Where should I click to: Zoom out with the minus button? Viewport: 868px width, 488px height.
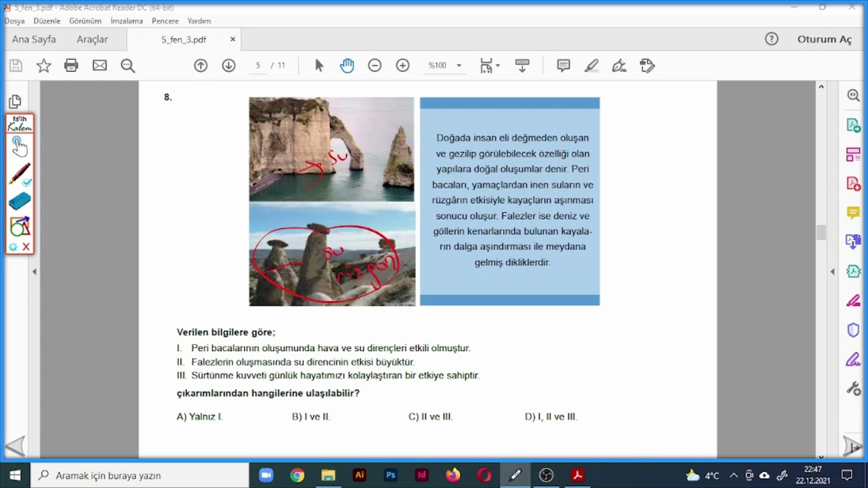coord(374,66)
